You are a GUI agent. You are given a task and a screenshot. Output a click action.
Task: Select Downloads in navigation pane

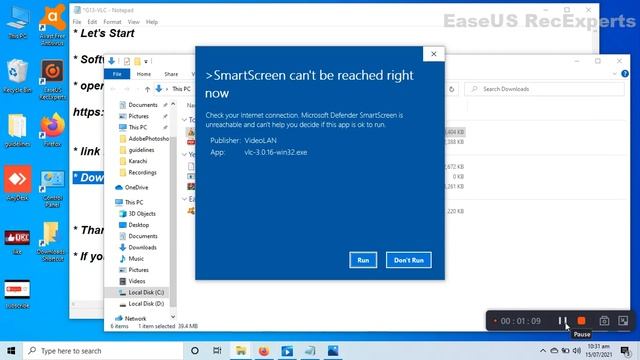pos(142,248)
